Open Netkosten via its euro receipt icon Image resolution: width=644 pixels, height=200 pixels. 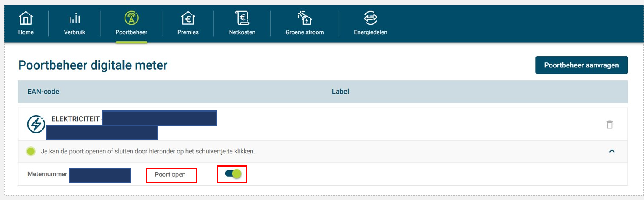coord(242,18)
